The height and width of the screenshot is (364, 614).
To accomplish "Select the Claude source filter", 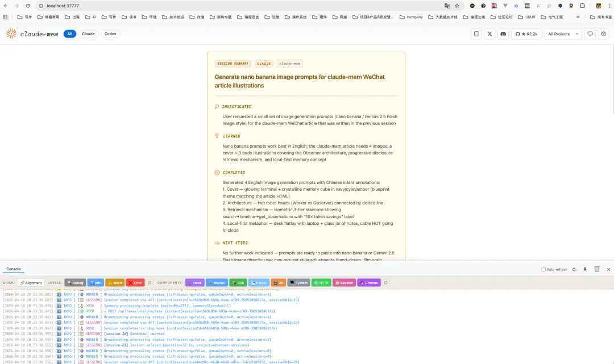I will (x=88, y=34).
